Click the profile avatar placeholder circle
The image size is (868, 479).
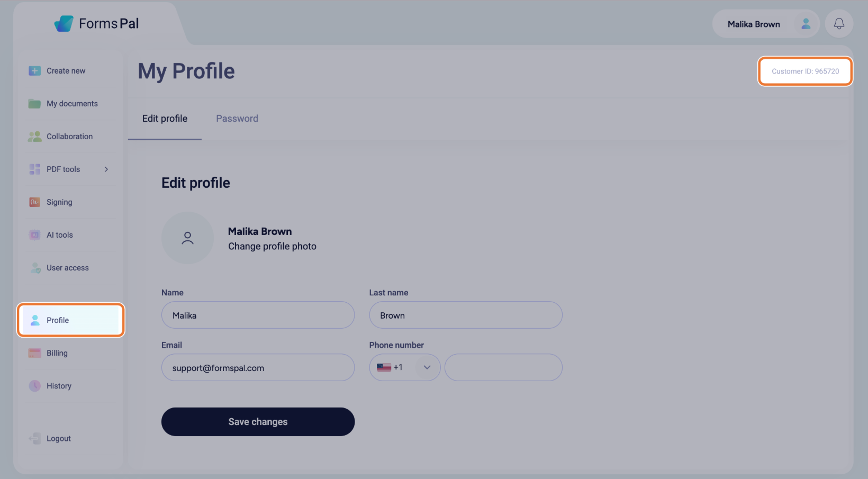(x=187, y=238)
